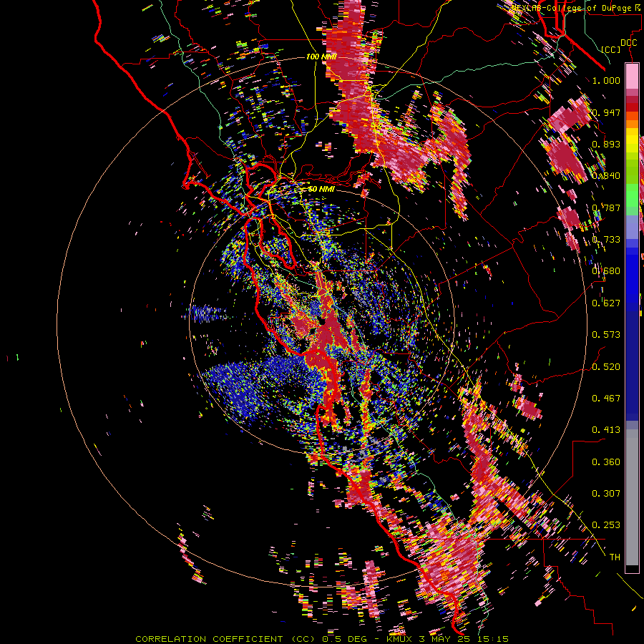The height and width of the screenshot is (644, 644).
Task: Select the 0.360 legend value
Action: 606,462
